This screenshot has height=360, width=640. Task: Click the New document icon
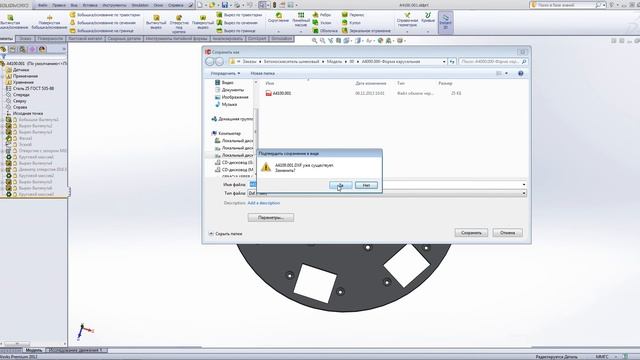200,5
